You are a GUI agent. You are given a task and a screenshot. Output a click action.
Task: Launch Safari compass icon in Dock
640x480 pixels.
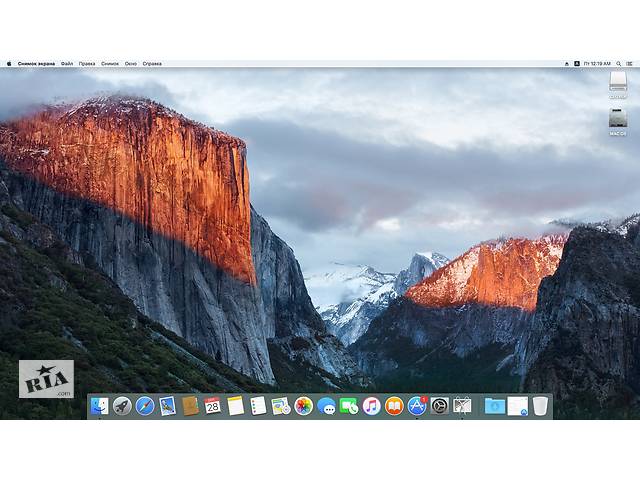pos(145,406)
